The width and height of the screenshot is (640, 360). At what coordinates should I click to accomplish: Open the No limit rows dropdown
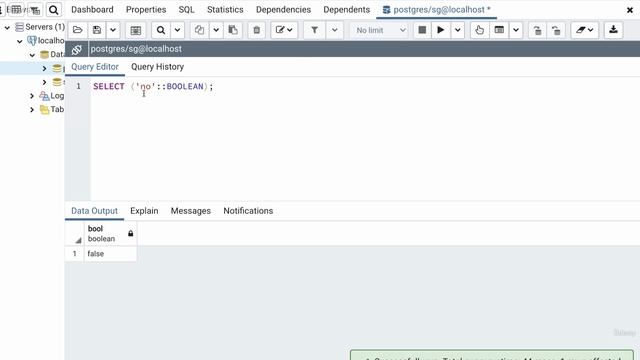pyautogui.click(x=380, y=30)
